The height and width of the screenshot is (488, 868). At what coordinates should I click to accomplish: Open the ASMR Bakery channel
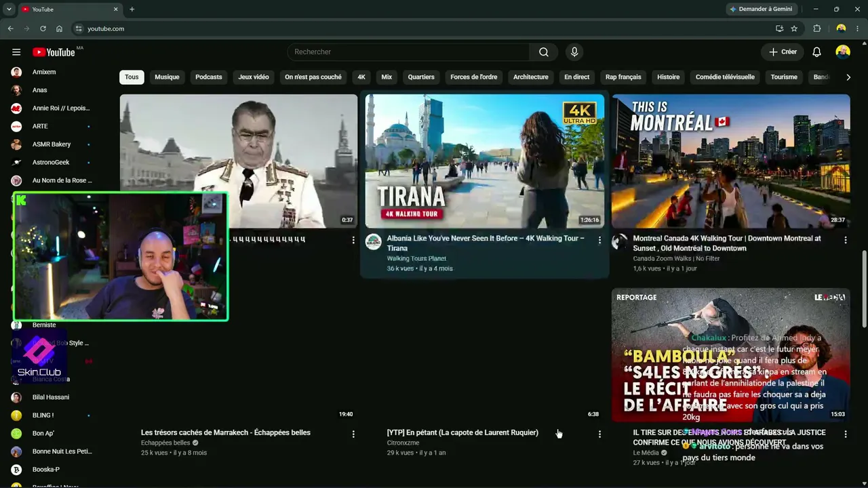coord(52,144)
